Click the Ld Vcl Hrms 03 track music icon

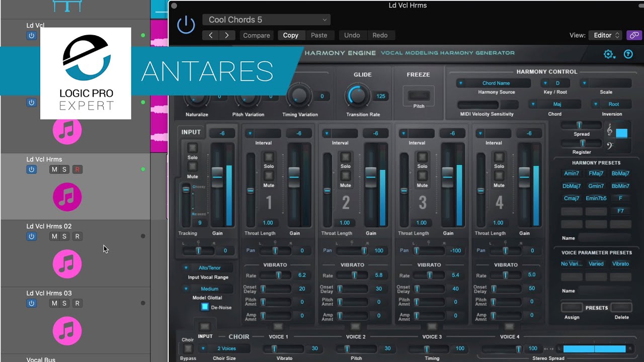67,330
